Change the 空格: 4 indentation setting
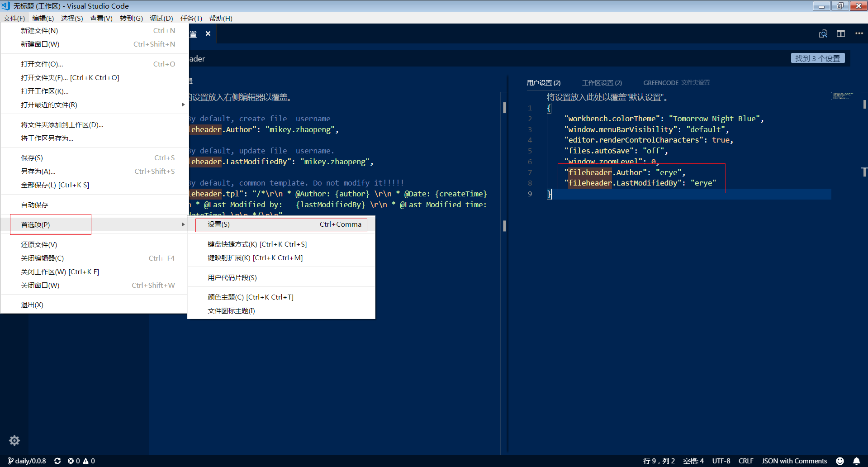 point(693,461)
